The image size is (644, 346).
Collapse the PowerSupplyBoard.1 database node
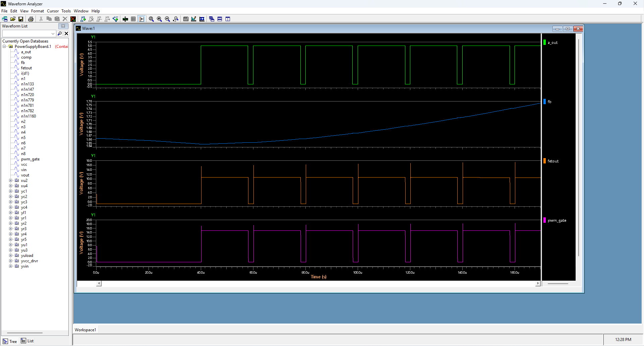[x=4, y=47]
